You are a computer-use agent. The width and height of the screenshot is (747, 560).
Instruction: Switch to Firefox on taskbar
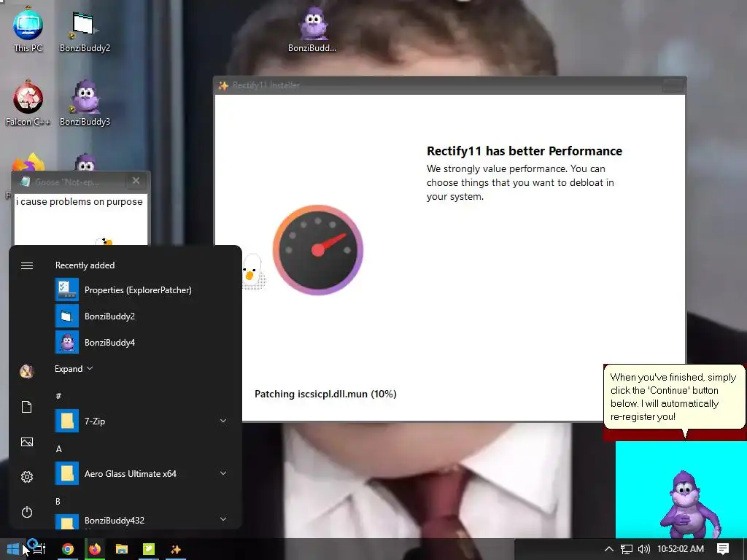pos(95,549)
